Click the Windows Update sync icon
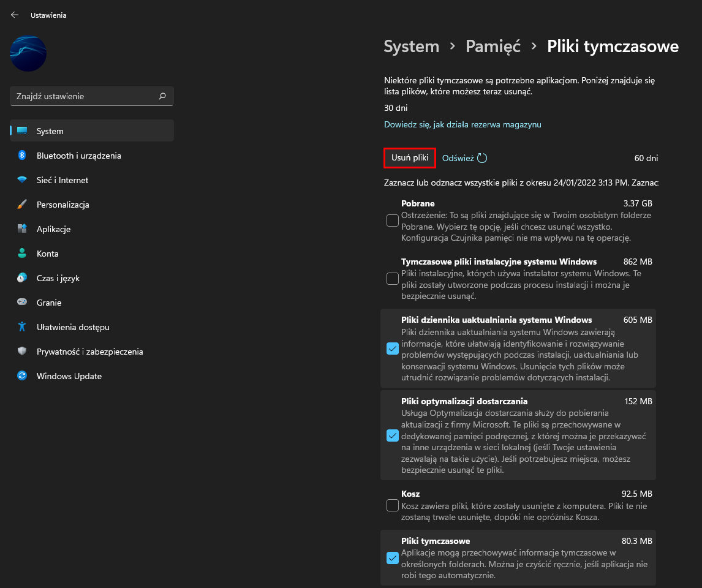 pyautogui.click(x=22, y=376)
